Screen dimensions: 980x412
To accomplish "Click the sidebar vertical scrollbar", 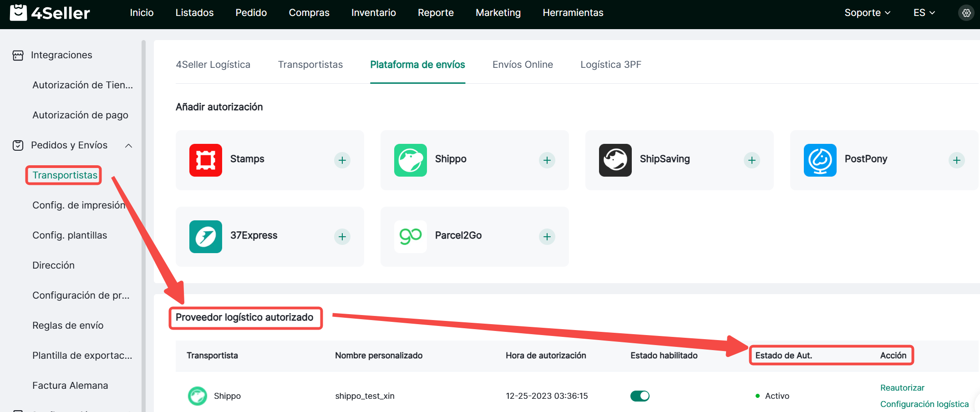I will click(x=143, y=228).
